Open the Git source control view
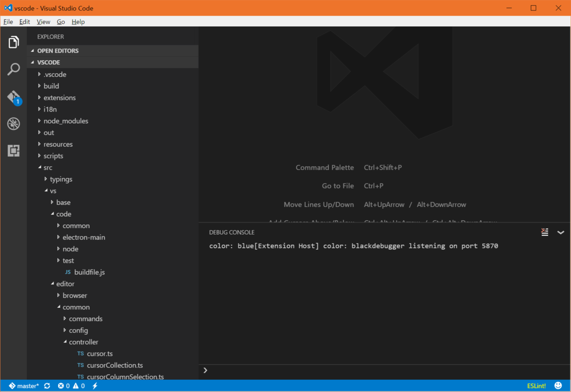This screenshot has height=392, width=571. tap(14, 98)
